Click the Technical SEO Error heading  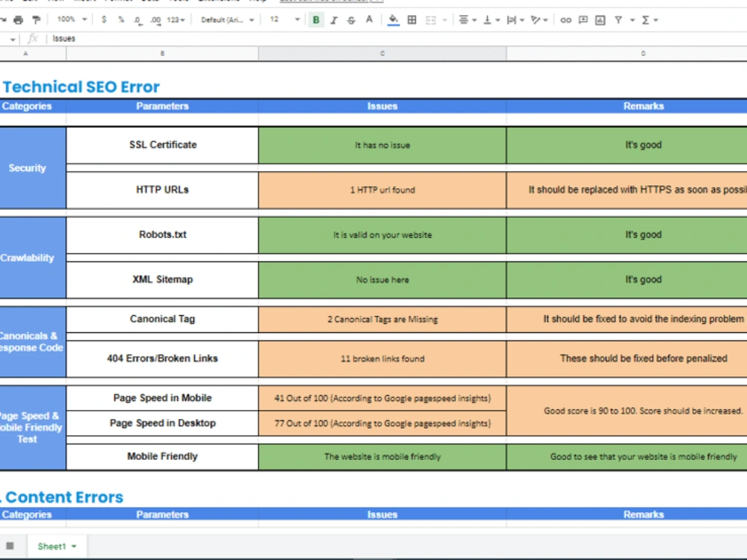tap(81, 87)
